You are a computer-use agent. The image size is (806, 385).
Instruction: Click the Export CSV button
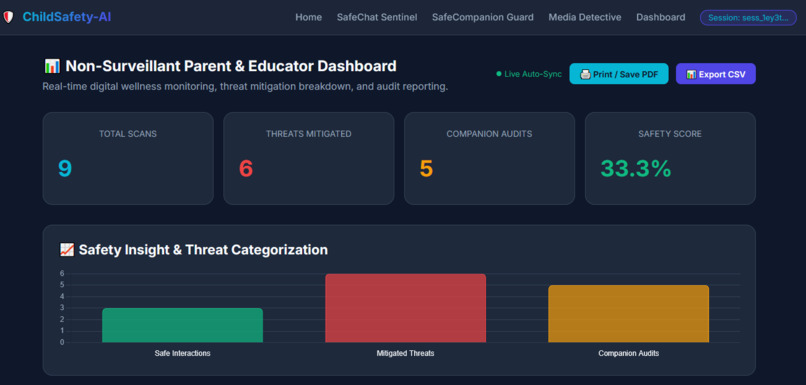click(x=716, y=74)
